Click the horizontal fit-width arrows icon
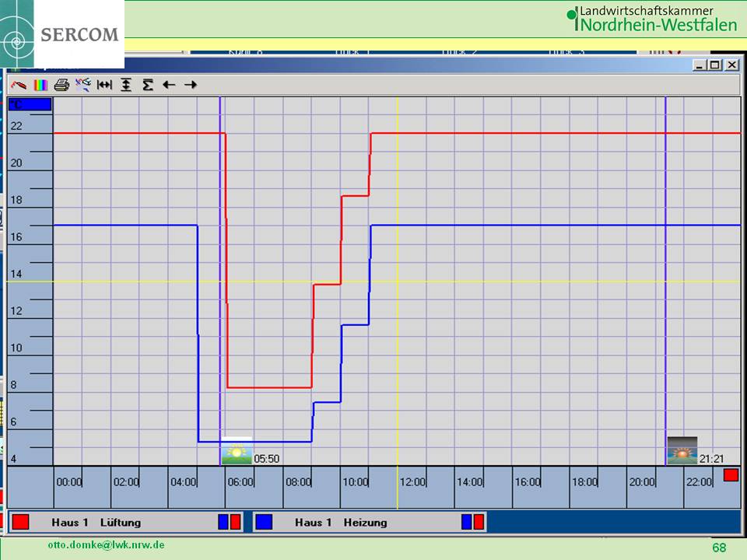The width and height of the screenshot is (747, 560). 104,85
